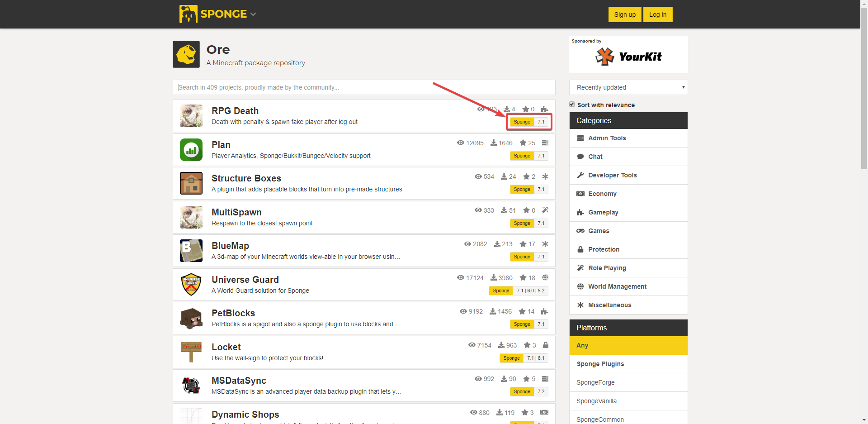The height and width of the screenshot is (424, 868).
Task: Choose the SpongeForge platform filter
Action: (595, 382)
